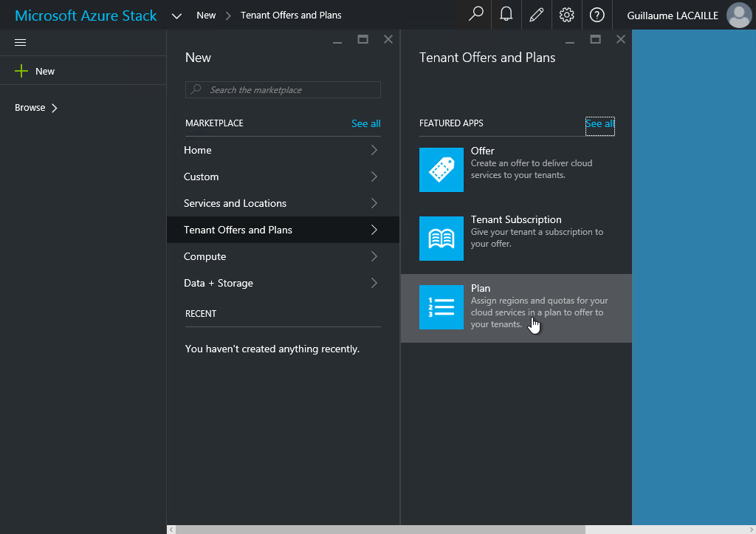Click the pencil edit dashboard icon

536,15
